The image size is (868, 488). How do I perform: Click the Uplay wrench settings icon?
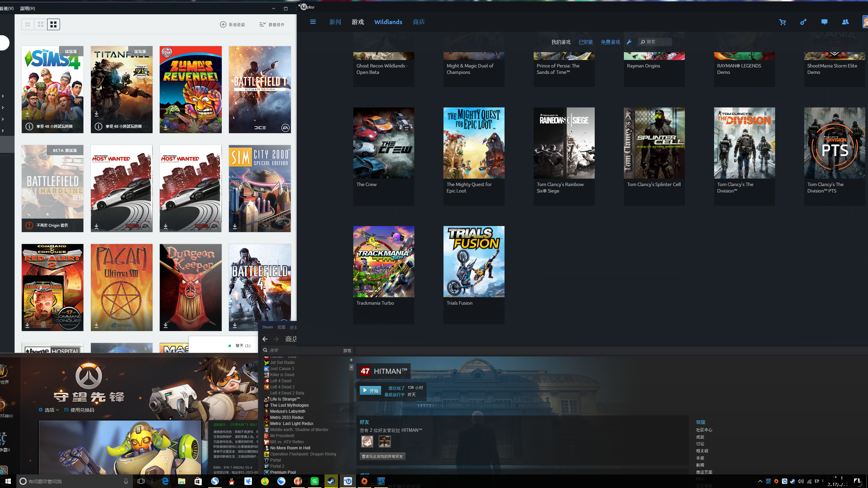click(629, 42)
